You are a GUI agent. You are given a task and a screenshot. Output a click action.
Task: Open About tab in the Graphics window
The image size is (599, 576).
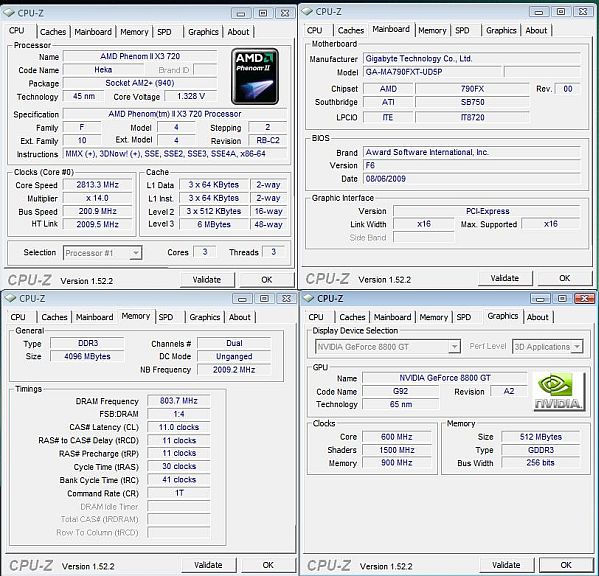[537, 317]
